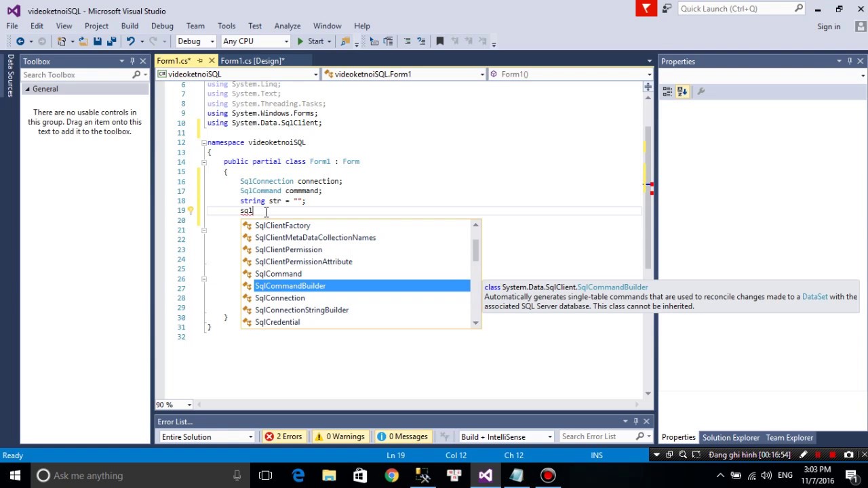Open the 90 % zoom level dropdown
Viewport: 868px width, 488px height.
[x=189, y=405]
